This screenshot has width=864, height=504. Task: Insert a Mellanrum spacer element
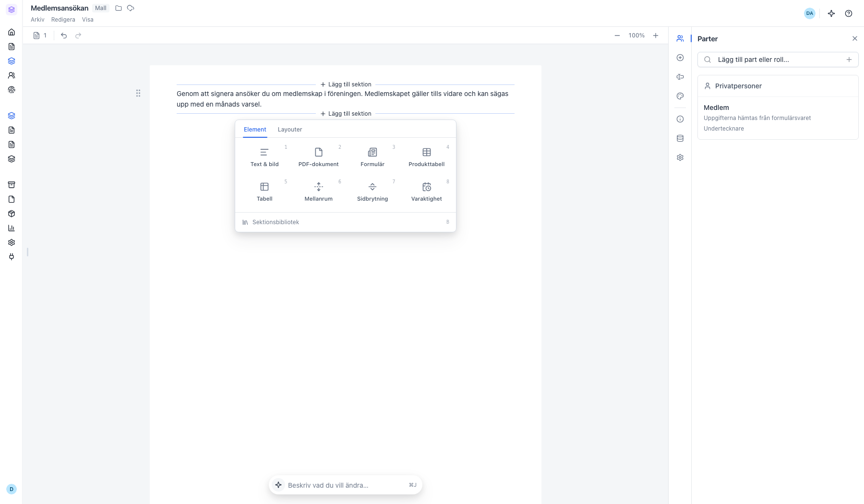[x=319, y=192]
